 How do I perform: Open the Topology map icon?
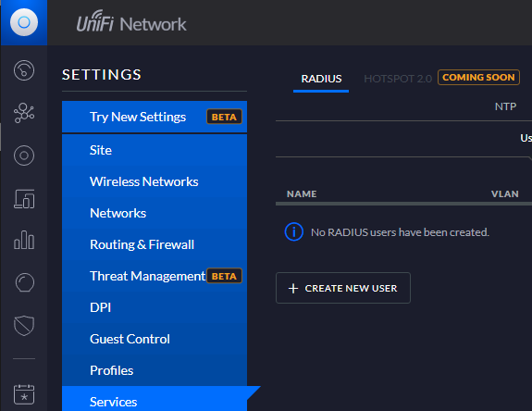24,113
